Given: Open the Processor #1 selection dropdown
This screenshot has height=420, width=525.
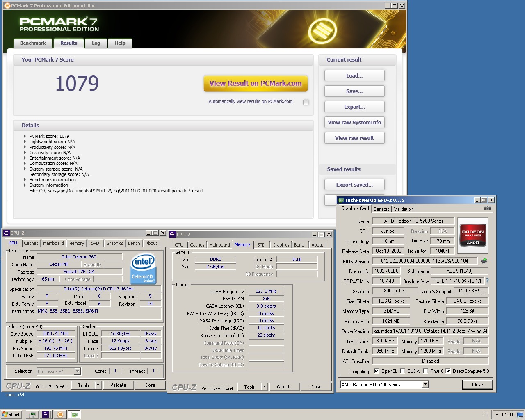Looking at the screenshot, I should click(77, 372).
